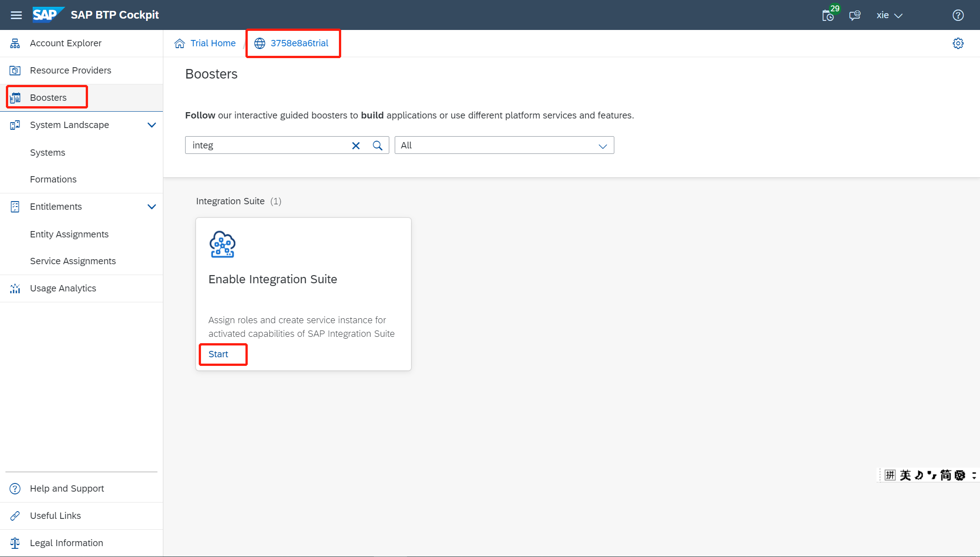Open Legal Information
980x557 pixels.
point(82,543)
